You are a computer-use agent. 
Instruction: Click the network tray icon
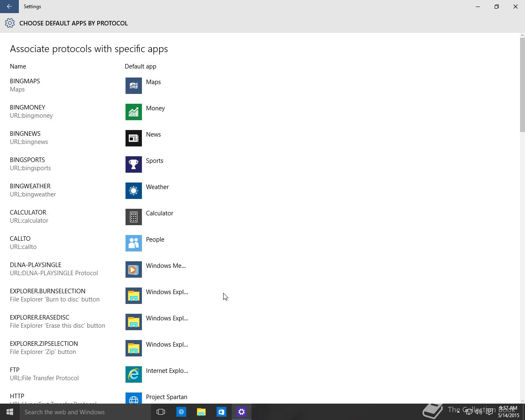coord(468,412)
